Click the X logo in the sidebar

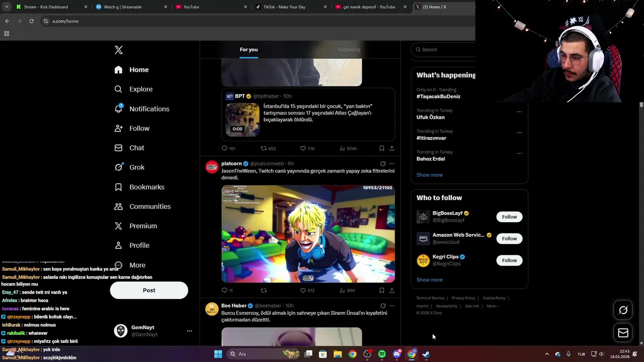pyautogui.click(x=119, y=50)
